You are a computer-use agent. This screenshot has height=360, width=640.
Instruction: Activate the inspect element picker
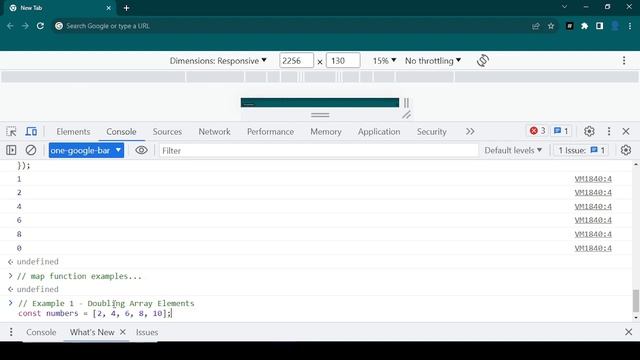(x=11, y=131)
